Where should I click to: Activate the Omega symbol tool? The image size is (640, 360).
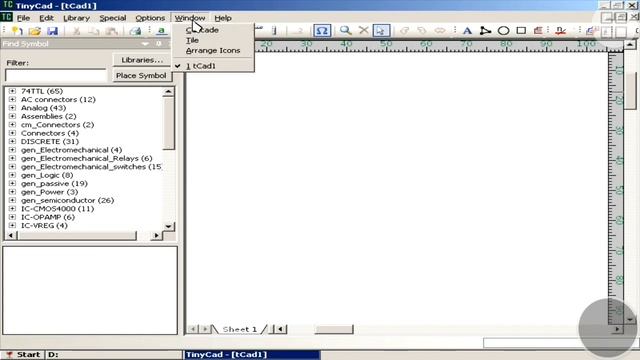(322, 31)
